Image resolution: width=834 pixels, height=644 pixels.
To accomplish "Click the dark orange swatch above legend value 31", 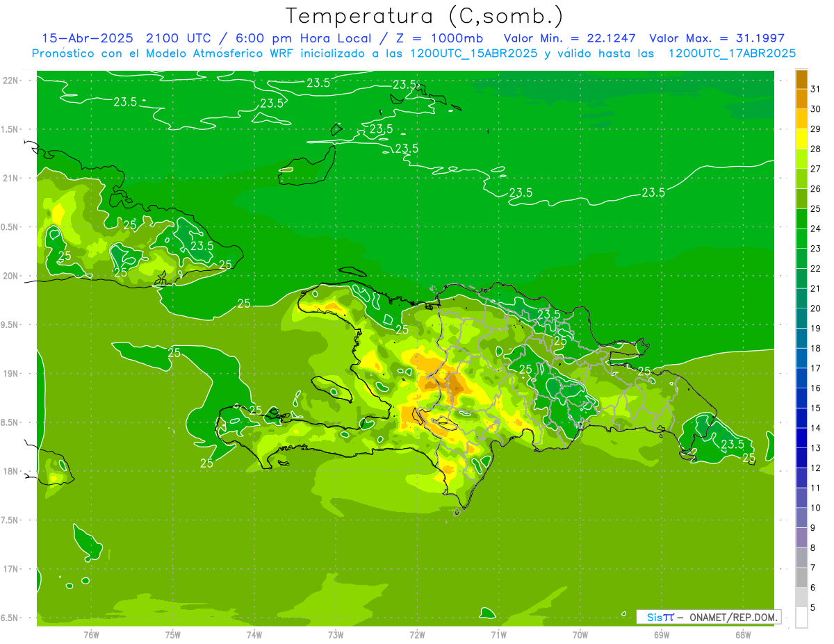I will (801, 79).
